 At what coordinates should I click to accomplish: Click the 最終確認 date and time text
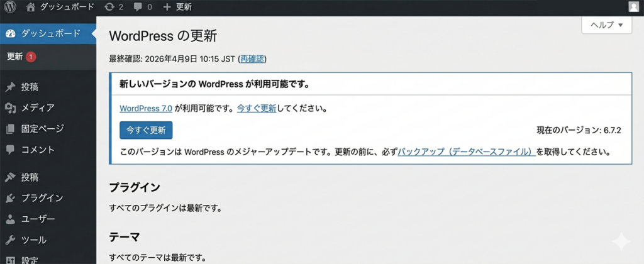click(x=172, y=59)
